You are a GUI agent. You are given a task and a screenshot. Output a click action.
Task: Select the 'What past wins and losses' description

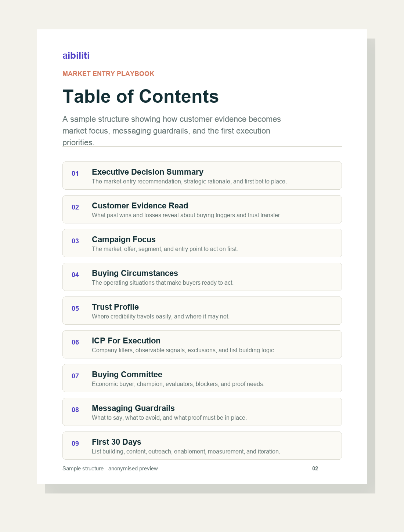coord(187,215)
